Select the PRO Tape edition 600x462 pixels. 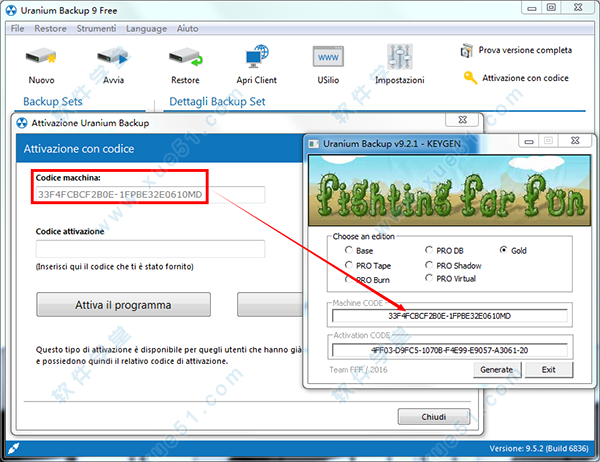pos(349,265)
